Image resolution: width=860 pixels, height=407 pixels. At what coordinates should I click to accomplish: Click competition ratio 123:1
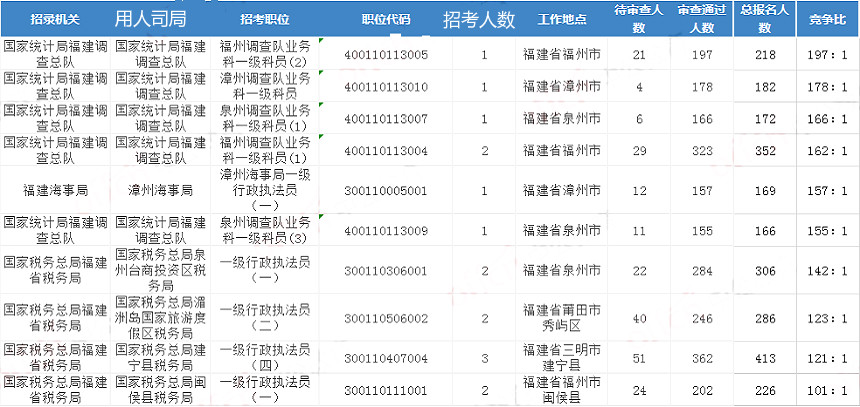[828, 319]
